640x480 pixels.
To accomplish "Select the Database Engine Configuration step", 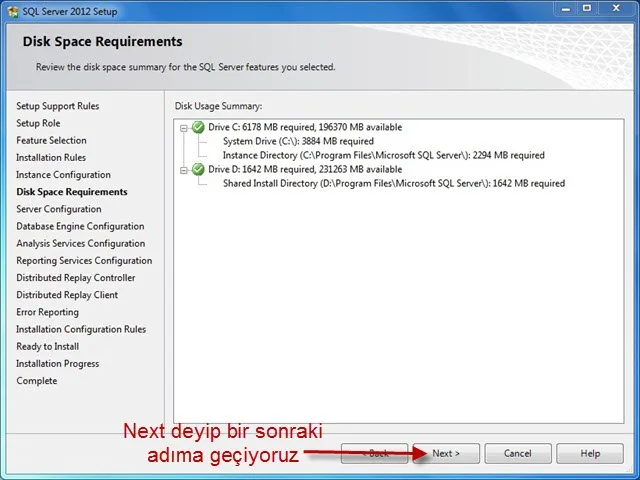I will (80, 226).
